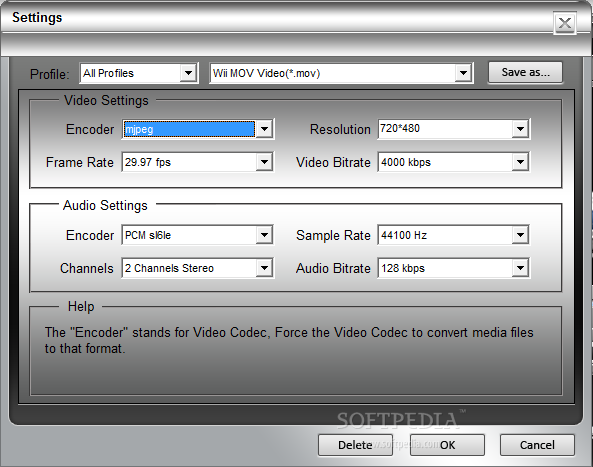593x467 pixels.
Task: Click the Video Bitrate label
Action: tap(333, 162)
